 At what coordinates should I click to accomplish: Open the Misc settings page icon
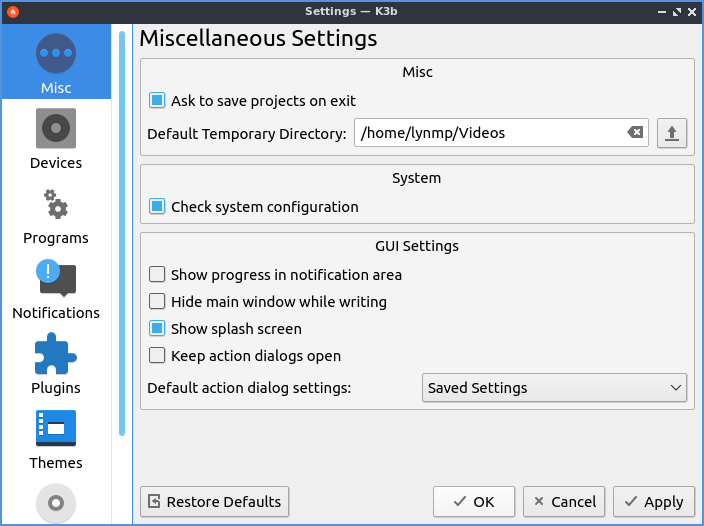pos(56,53)
